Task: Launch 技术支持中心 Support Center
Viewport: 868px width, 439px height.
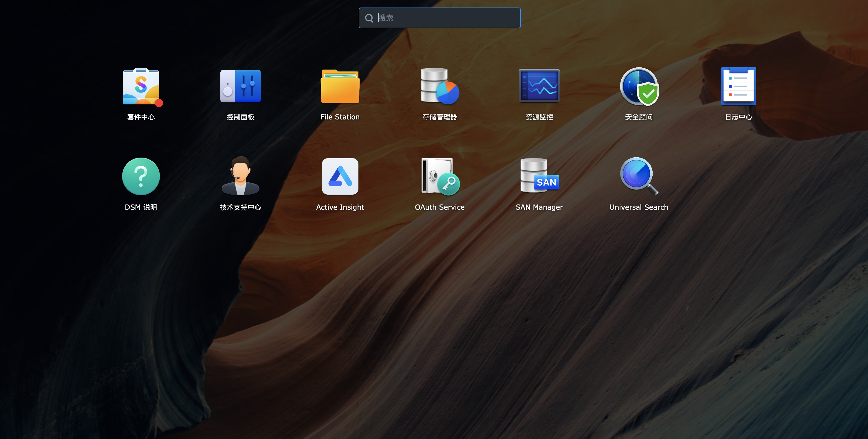Action: pos(240,176)
